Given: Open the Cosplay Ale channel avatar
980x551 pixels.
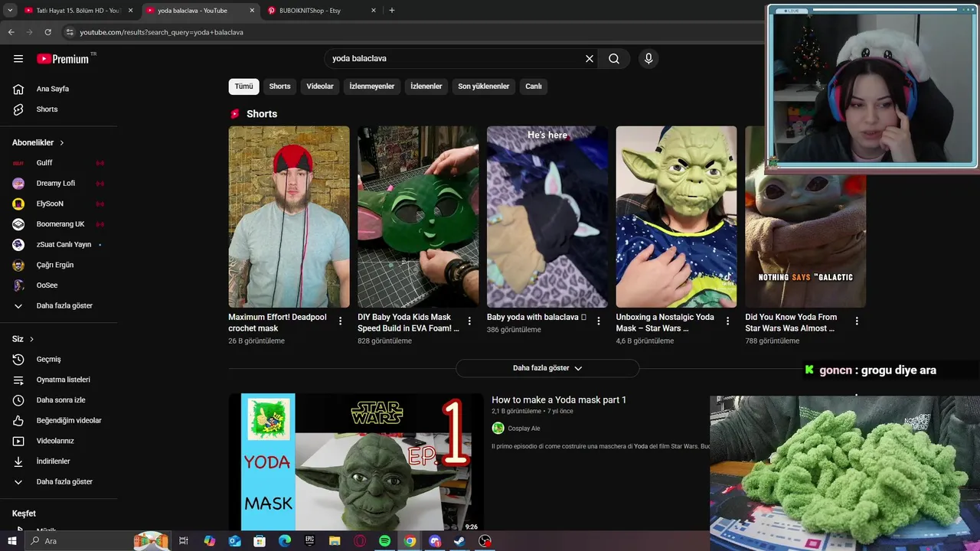Looking at the screenshot, I should tap(498, 429).
